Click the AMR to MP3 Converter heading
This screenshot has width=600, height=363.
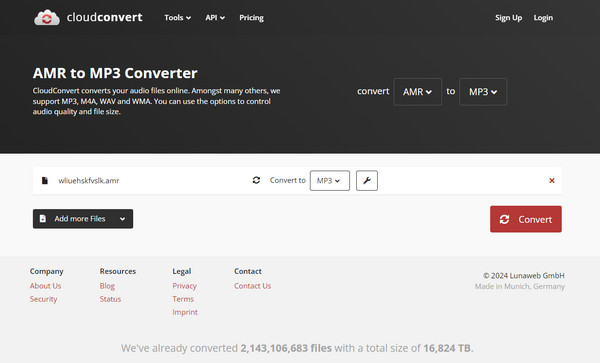coord(115,73)
